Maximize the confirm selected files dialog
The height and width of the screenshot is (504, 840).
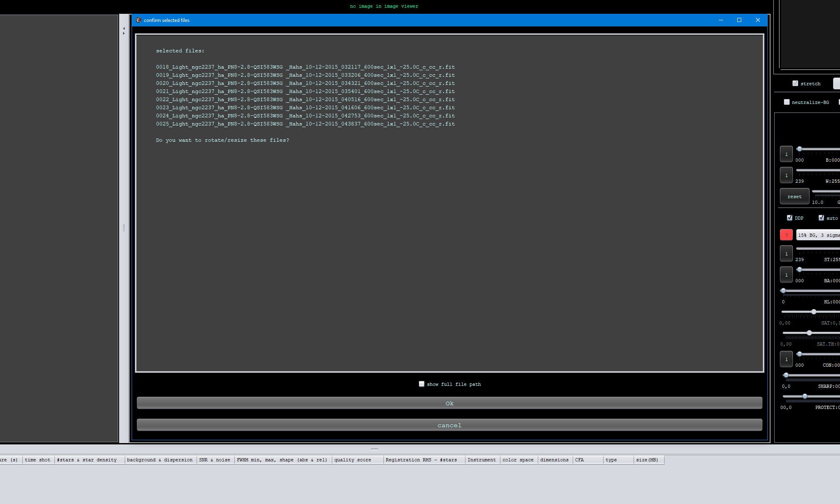739,20
